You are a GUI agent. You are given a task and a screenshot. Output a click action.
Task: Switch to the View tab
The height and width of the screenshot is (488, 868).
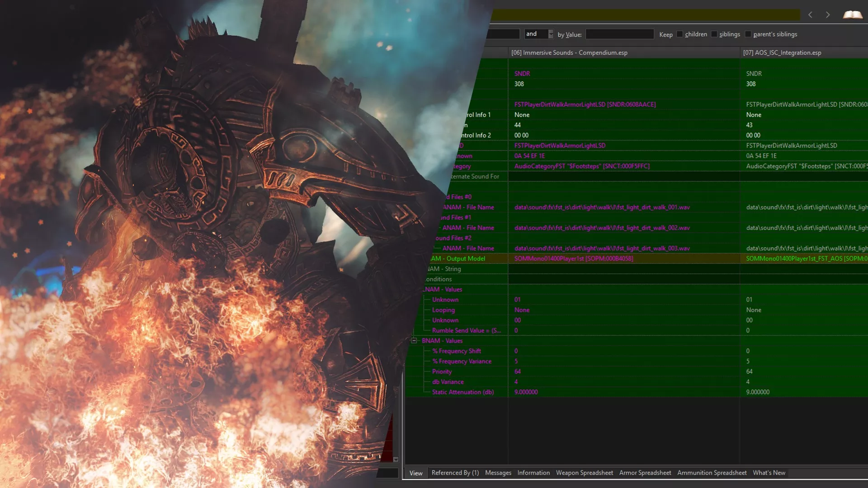coord(416,473)
